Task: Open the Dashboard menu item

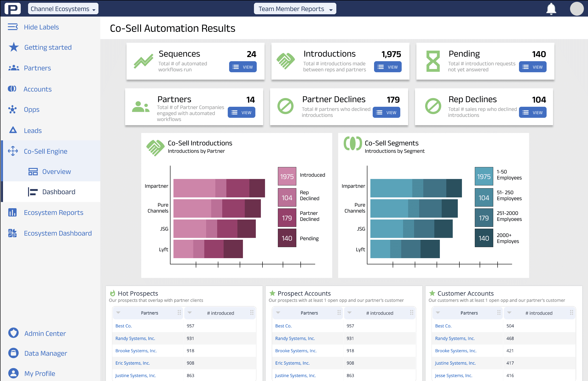Action: 59,192
